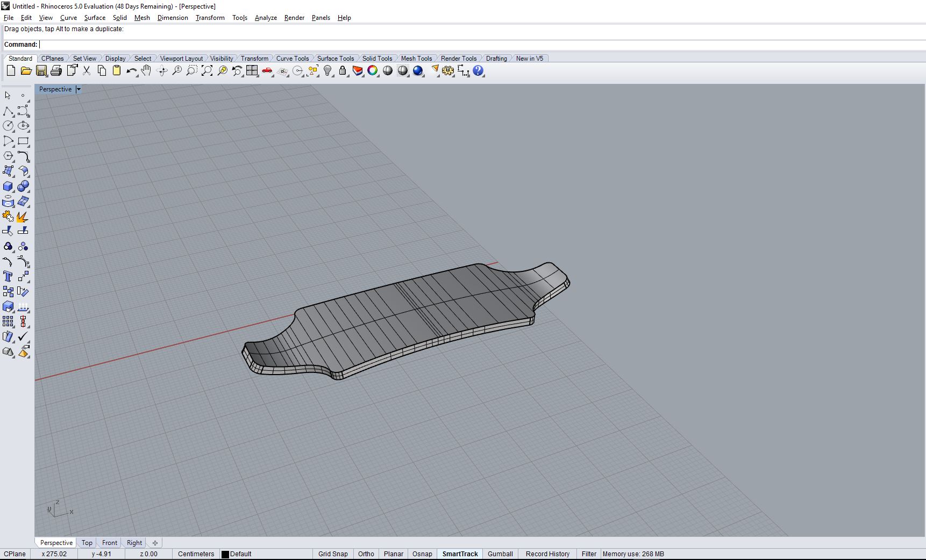Click the Cut scissors icon
926x560 pixels.
click(x=87, y=70)
